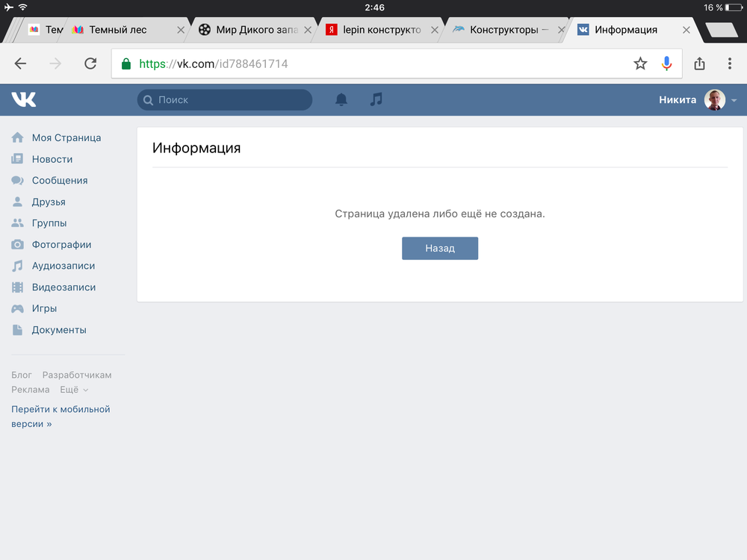Open Группы in sidebar

49,223
